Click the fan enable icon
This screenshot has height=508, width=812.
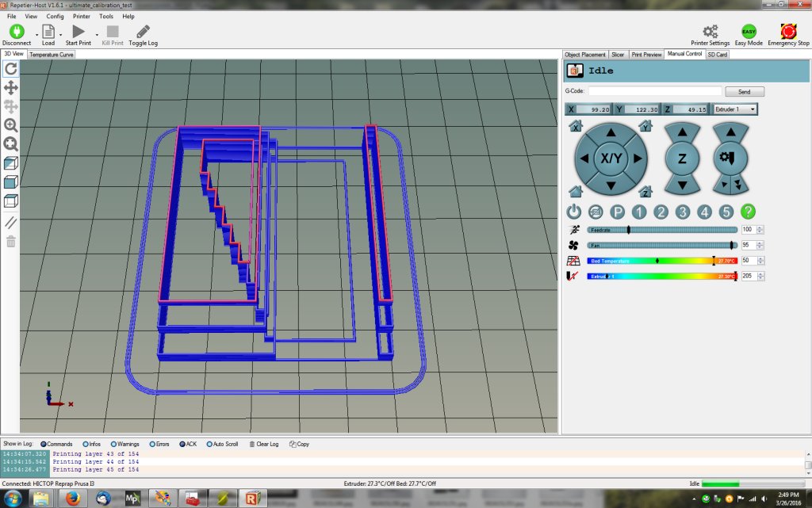click(574, 245)
